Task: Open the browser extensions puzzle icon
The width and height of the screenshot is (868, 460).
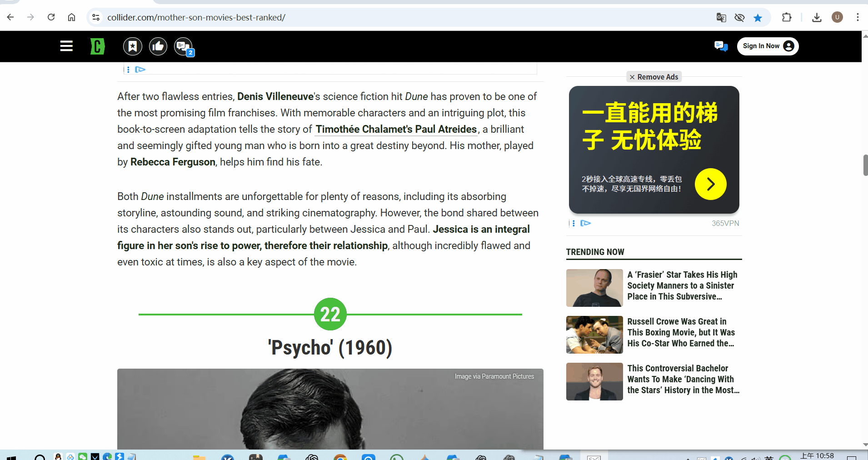Action: (x=787, y=18)
